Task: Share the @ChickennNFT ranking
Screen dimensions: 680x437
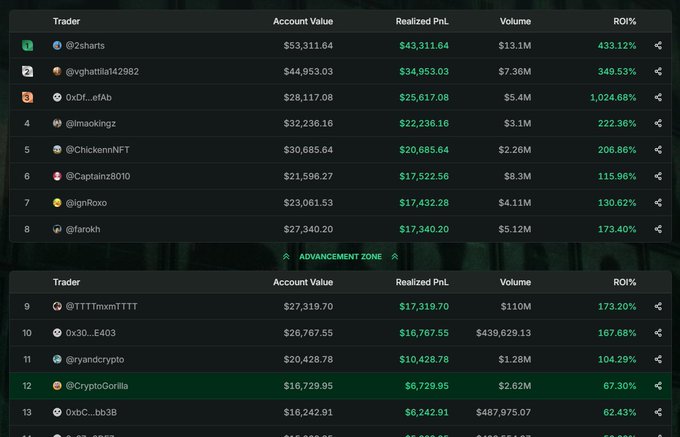Action: (658, 150)
